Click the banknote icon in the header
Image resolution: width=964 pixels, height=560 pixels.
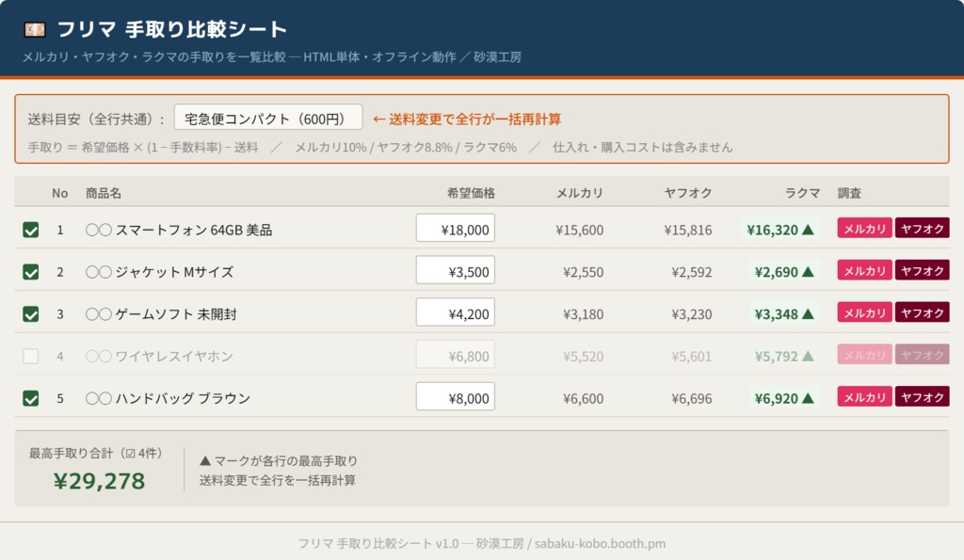(x=35, y=29)
